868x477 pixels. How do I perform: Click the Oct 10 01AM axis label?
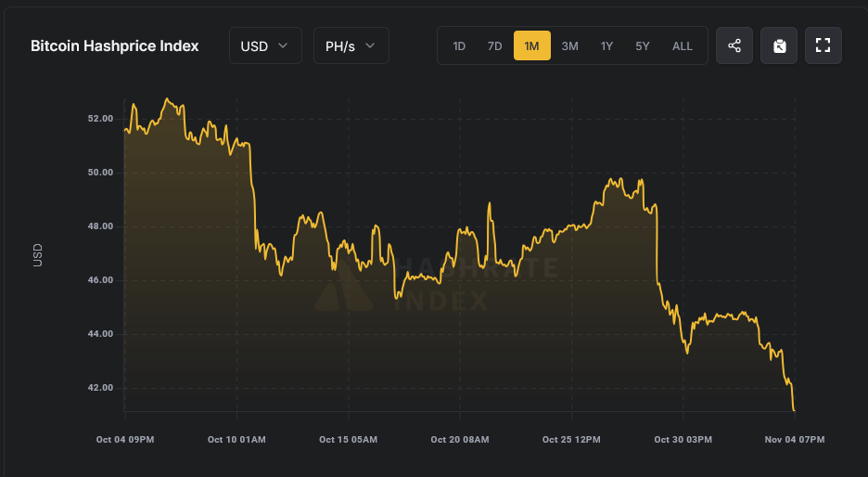pyautogui.click(x=236, y=439)
